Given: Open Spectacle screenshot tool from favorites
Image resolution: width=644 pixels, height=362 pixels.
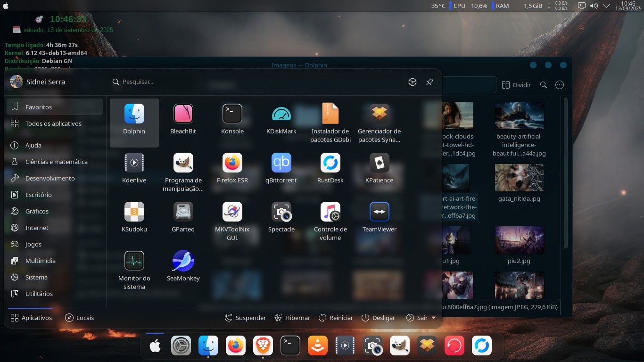Looking at the screenshot, I should [x=281, y=221].
